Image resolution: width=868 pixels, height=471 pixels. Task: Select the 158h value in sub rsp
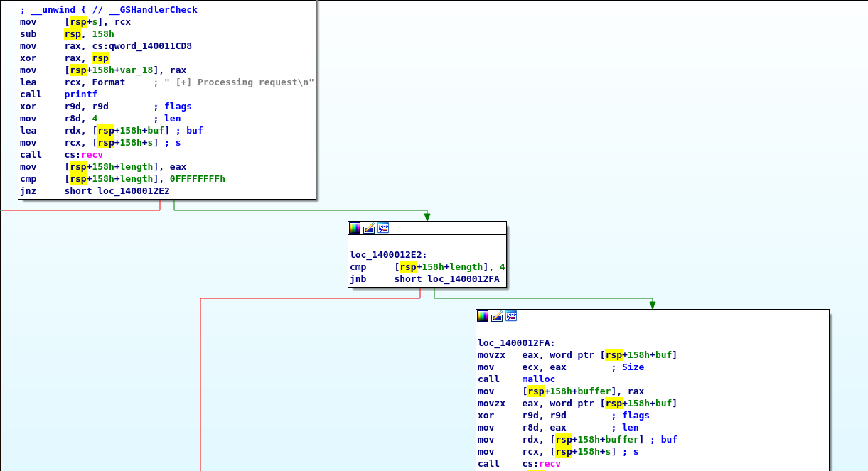point(102,34)
